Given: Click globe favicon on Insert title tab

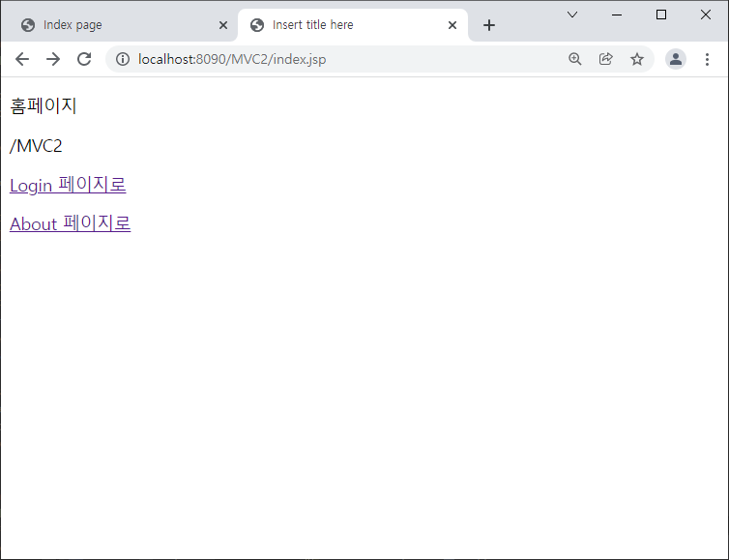Looking at the screenshot, I should tap(257, 25).
